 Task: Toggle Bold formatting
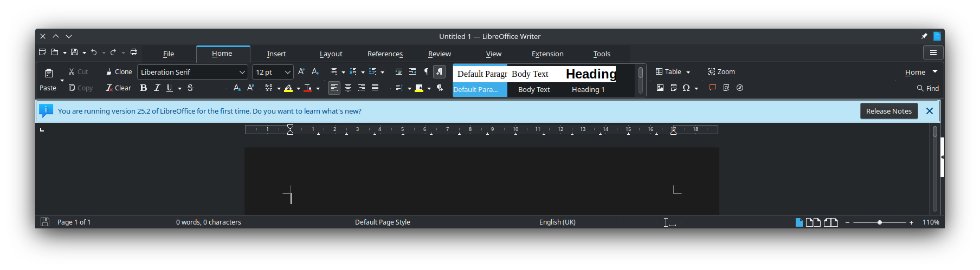(144, 88)
